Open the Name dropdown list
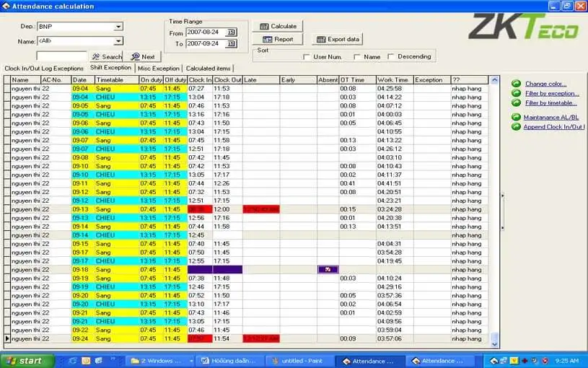Viewport: 588px width, 368px height. point(118,41)
